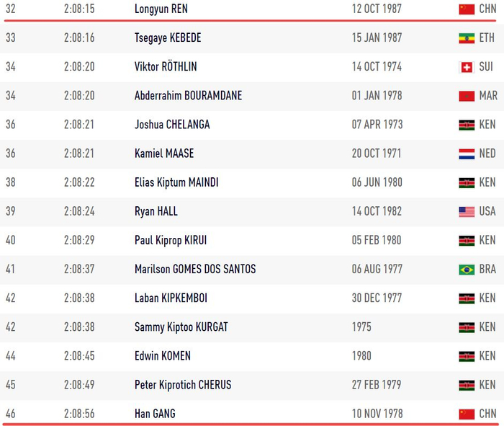This screenshot has height=426, width=504.
Task: Click the Ethiopia flag beside Tsegaye KEBEDE
Action: (x=467, y=38)
